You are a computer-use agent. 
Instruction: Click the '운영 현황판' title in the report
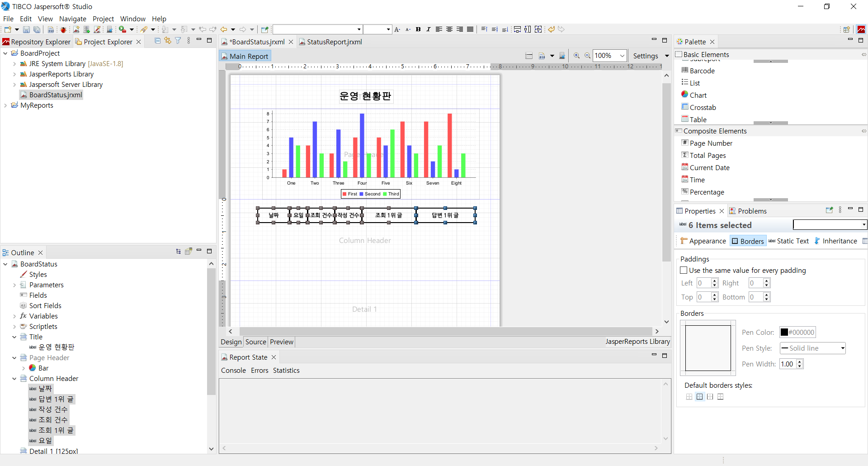click(365, 96)
